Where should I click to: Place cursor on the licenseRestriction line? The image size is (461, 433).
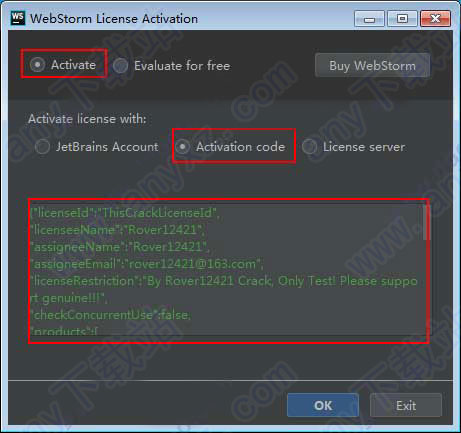(224, 281)
